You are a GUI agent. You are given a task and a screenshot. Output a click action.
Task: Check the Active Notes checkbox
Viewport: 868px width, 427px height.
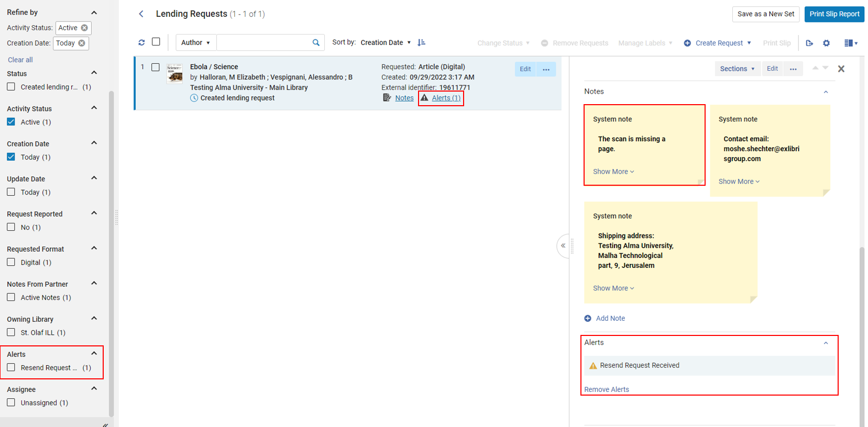click(11, 297)
